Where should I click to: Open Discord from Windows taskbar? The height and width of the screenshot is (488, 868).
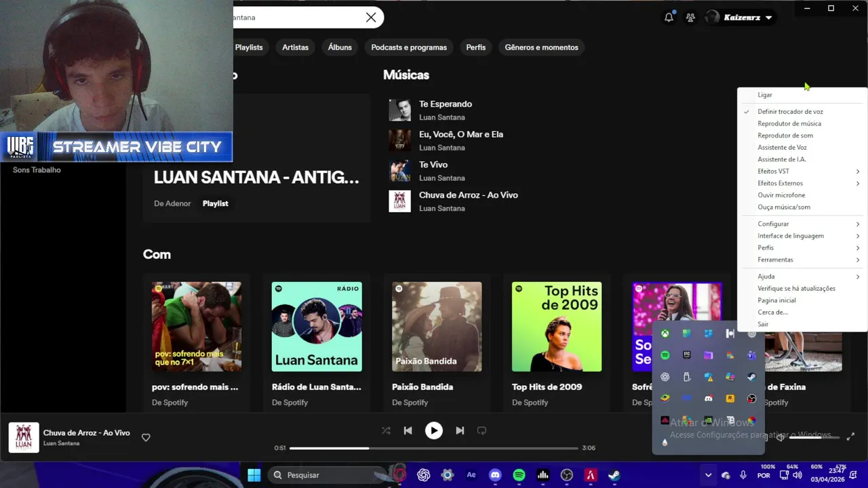click(x=495, y=475)
